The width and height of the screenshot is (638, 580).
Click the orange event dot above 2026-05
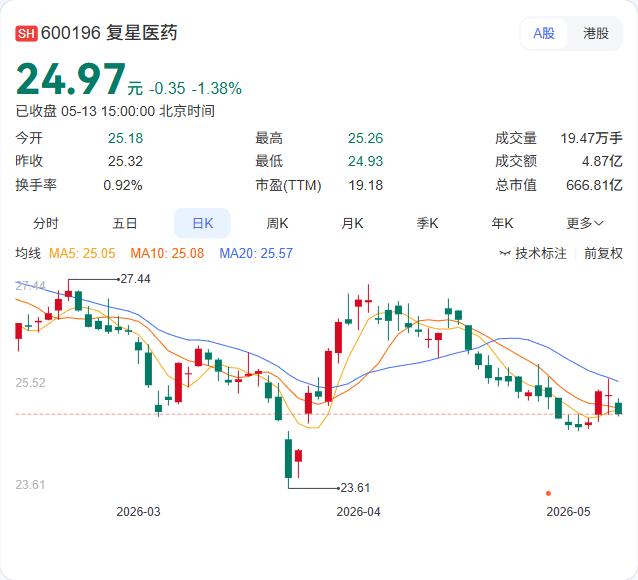click(548, 493)
